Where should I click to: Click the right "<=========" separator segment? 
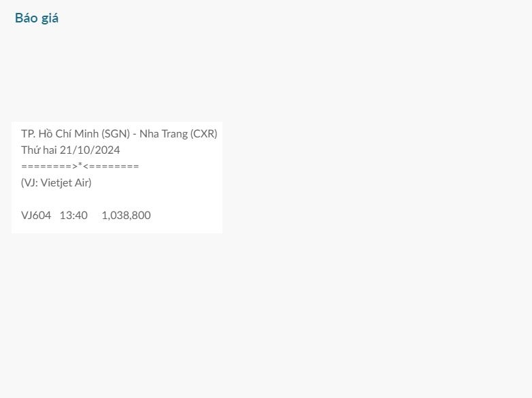click(112, 166)
